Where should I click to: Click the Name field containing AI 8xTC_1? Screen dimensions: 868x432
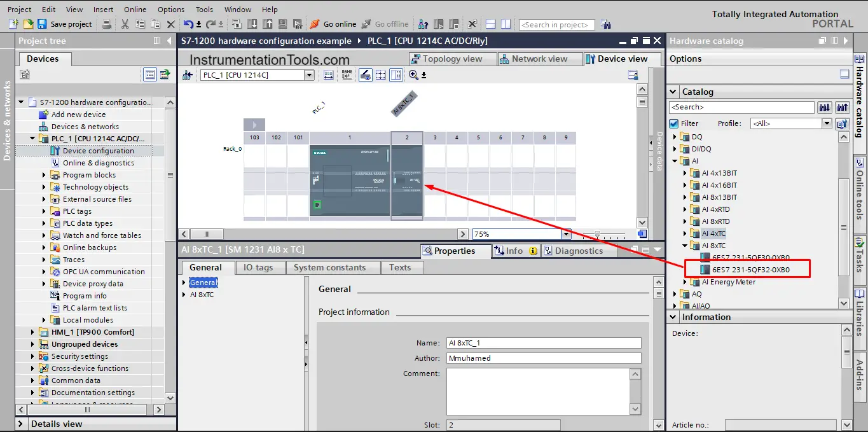(x=544, y=343)
